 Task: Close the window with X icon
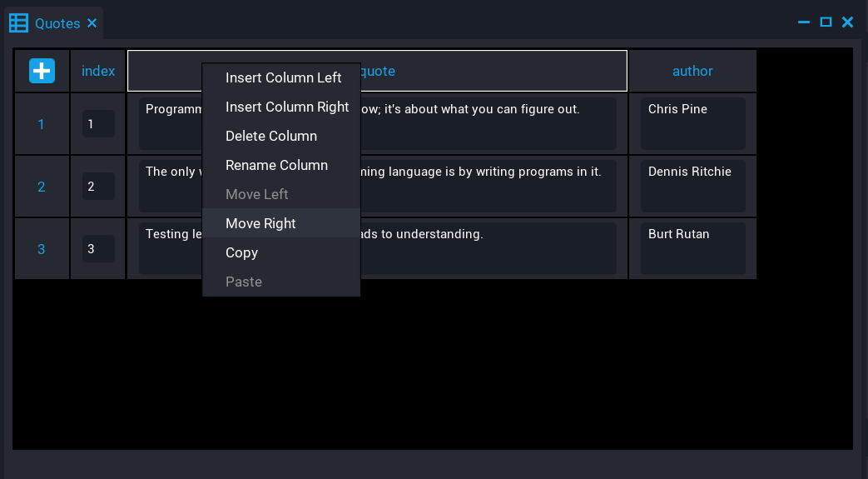[x=848, y=22]
